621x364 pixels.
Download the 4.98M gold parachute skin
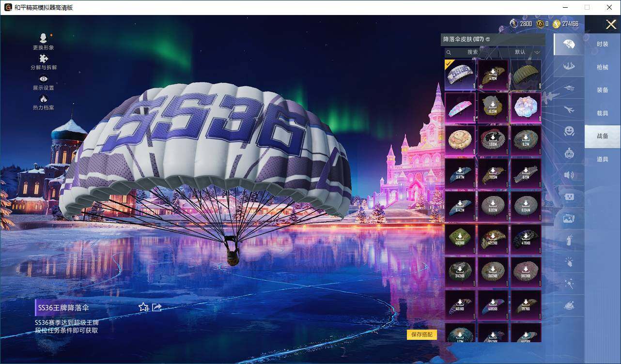pos(493,75)
